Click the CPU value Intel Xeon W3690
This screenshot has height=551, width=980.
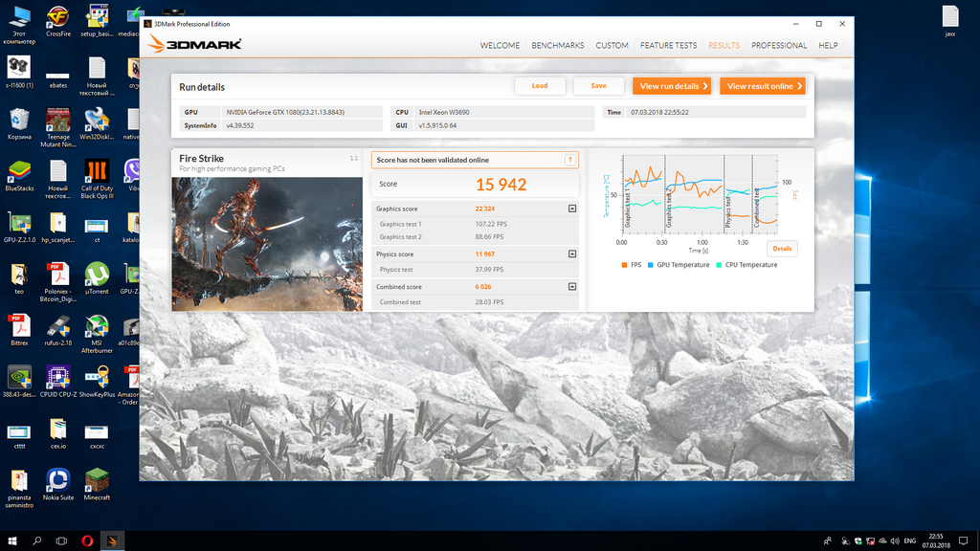(444, 113)
